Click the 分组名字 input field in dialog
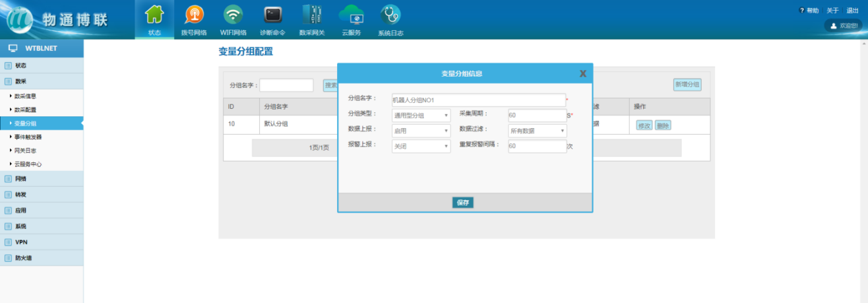The width and height of the screenshot is (868, 303). [478, 100]
